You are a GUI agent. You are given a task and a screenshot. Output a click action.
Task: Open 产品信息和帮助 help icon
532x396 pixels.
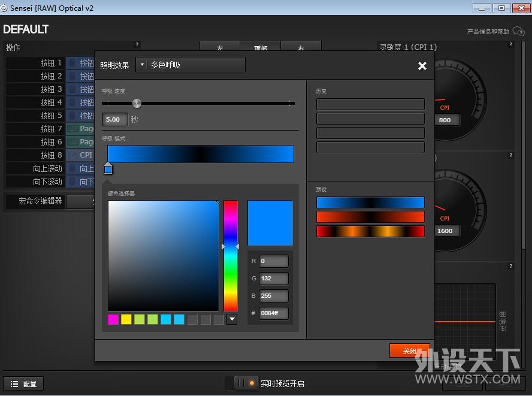pos(519,32)
